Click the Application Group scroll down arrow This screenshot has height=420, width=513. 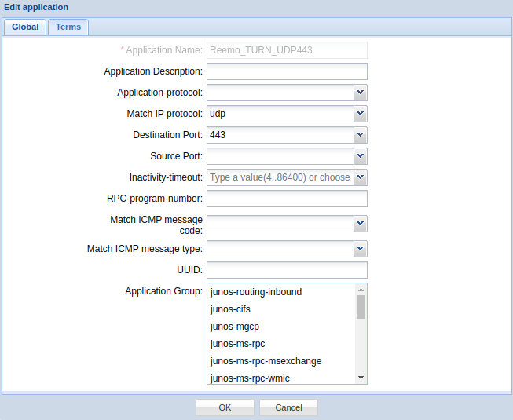click(x=361, y=378)
